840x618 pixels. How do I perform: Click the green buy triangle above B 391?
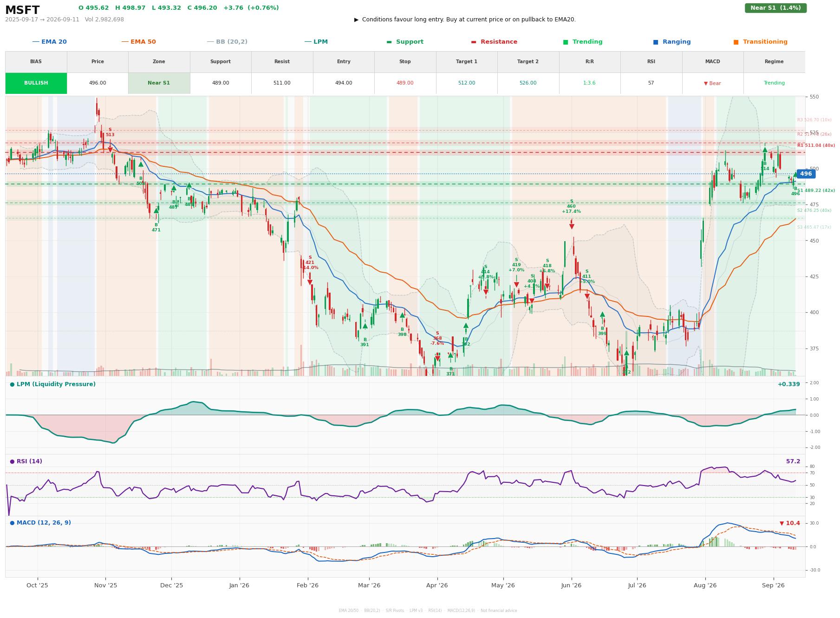pos(365,326)
